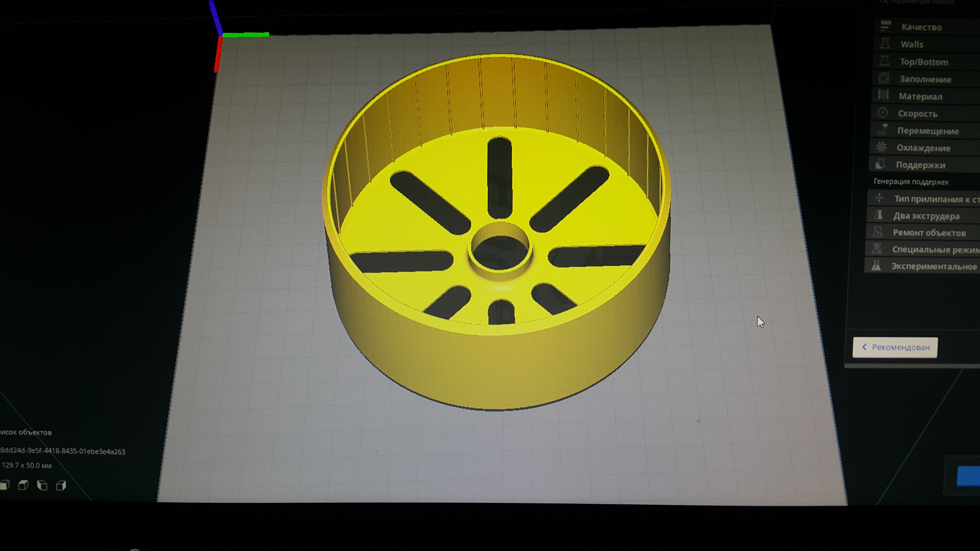
Task: Click the Заполнение infill pattern icon
Action: click(x=884, y=78)
